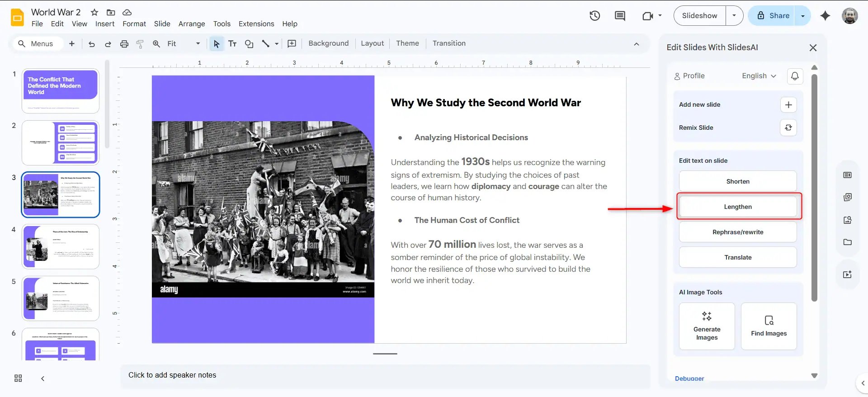This screenshot has height=397, width=868.
Task: Redo the last action
Action: coord(108,44)
